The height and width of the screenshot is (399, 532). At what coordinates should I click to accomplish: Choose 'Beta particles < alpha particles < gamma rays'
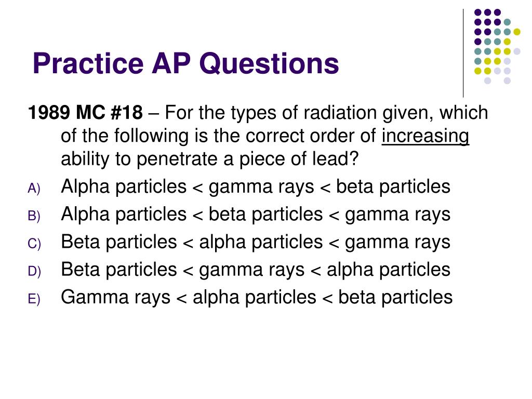pos(256,243)
